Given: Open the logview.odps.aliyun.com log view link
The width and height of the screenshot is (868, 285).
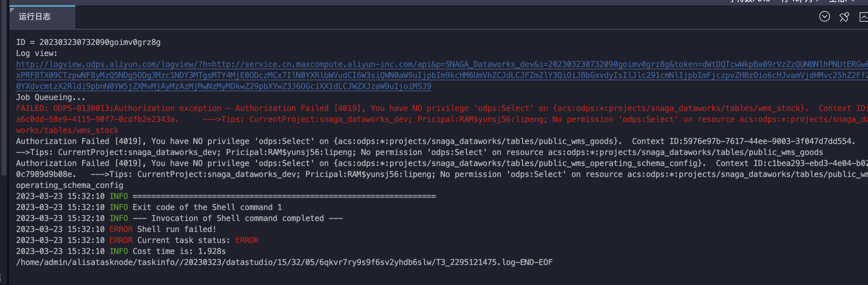Looking at the screenshot, I should tap(442, 64).
